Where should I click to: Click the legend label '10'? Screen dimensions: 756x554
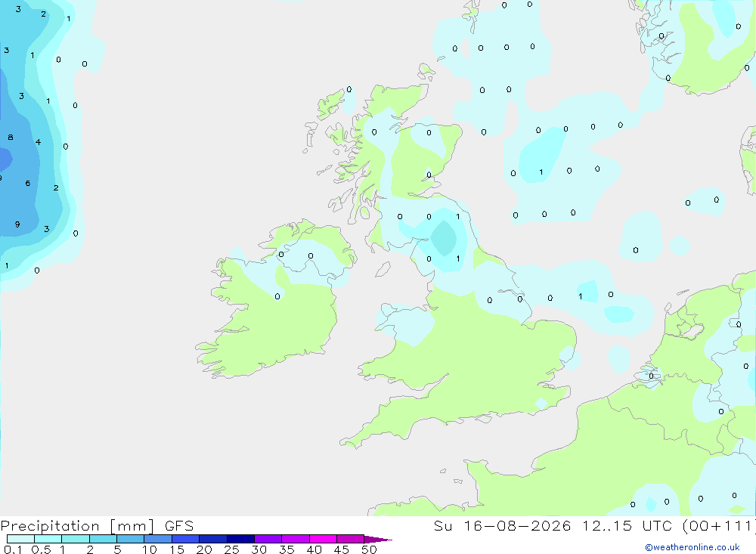(150, 549)
